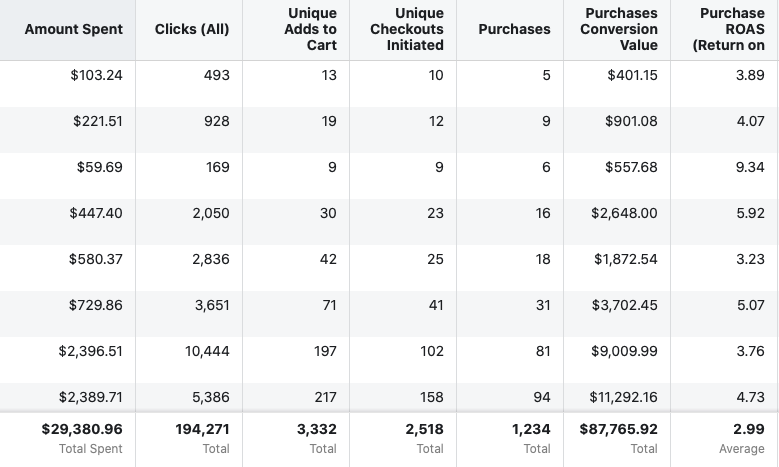Click the Purchase ROAS column header
The image size is (779, 467).
click(732, 29)
